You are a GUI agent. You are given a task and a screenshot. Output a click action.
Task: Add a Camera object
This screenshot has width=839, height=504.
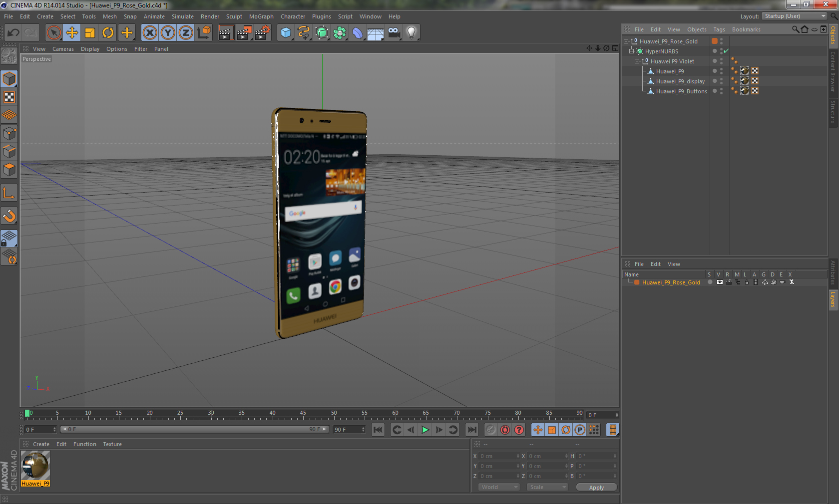394,33
